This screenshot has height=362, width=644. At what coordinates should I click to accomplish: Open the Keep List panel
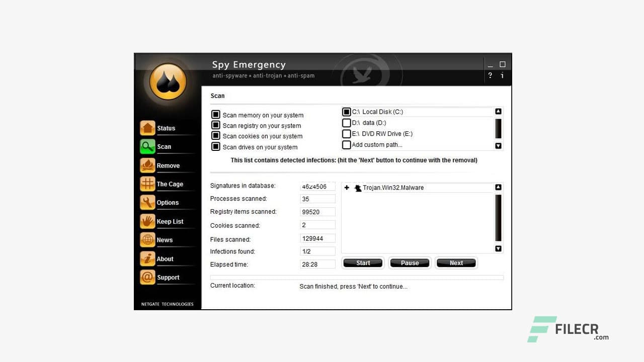(x=170, y=221)
